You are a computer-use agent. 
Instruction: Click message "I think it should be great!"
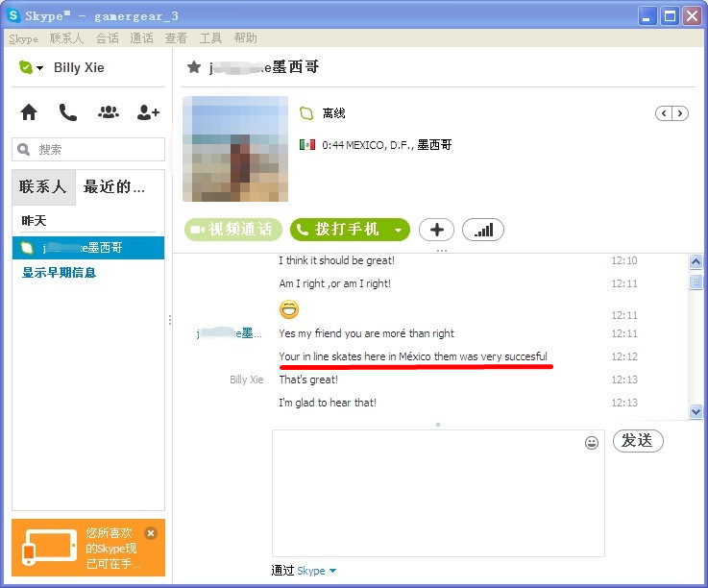pyautogui.click(x=337, y=260)
